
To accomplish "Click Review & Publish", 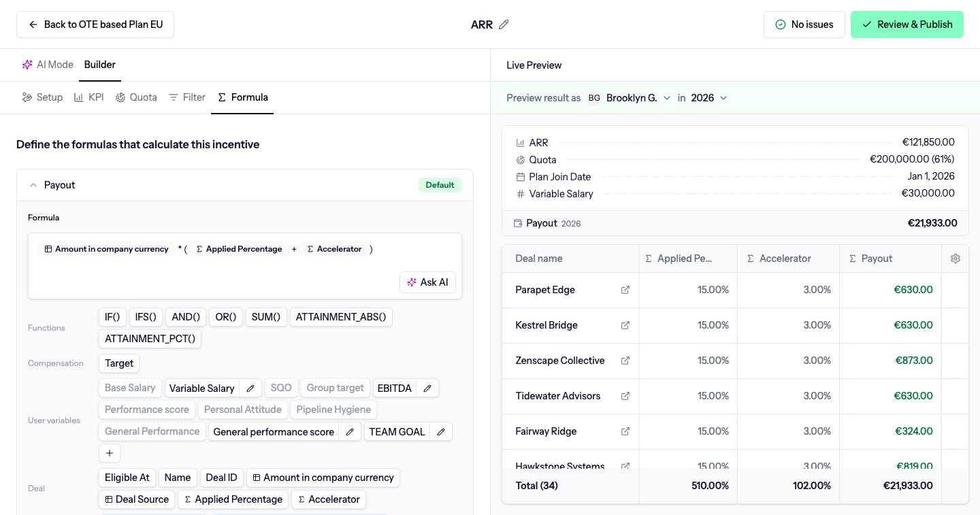I will click(907, 24).
